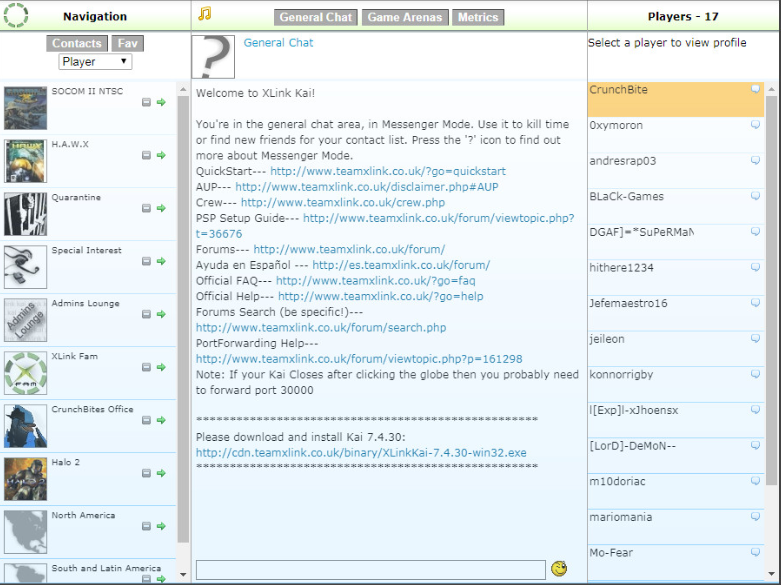Image resolution: width=781 pixels, height=585 pixels.
Task: Click the gray square icon for SOCOM II NTSC
Action: pos(146,102)
